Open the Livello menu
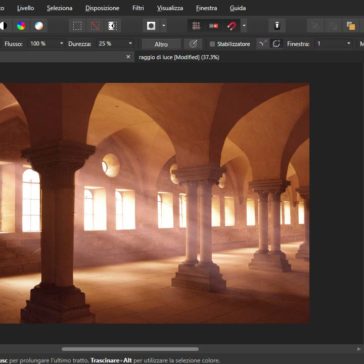Viewport: 364px width, 364px height. [26, 8]
